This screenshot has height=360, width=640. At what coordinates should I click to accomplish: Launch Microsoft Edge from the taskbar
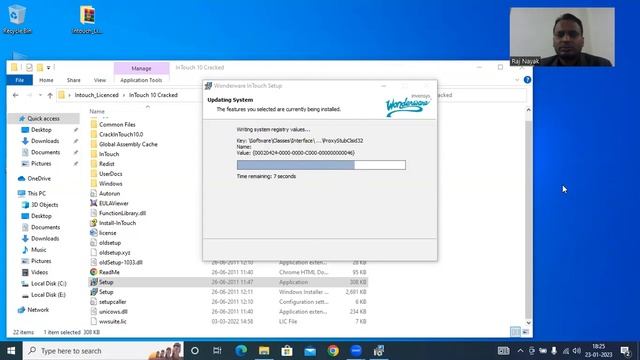(241, 351)
